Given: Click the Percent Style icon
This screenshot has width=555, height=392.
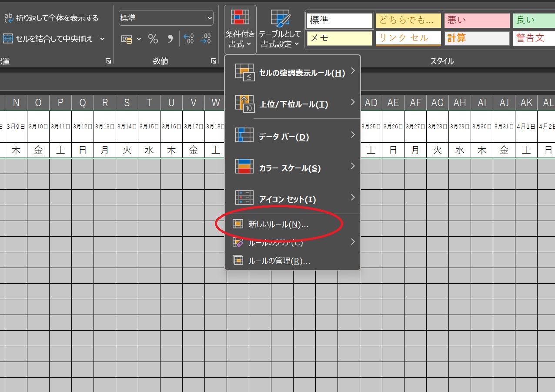Looking at the screenshot, I should [153, 39].
